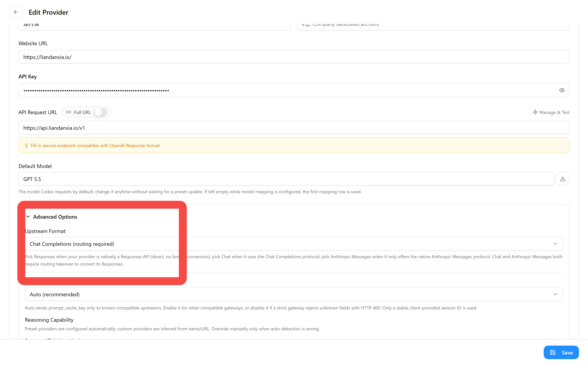588x365 pixels.
Task: Click the 'Upstream Format' label
Action: coord(45,231)
